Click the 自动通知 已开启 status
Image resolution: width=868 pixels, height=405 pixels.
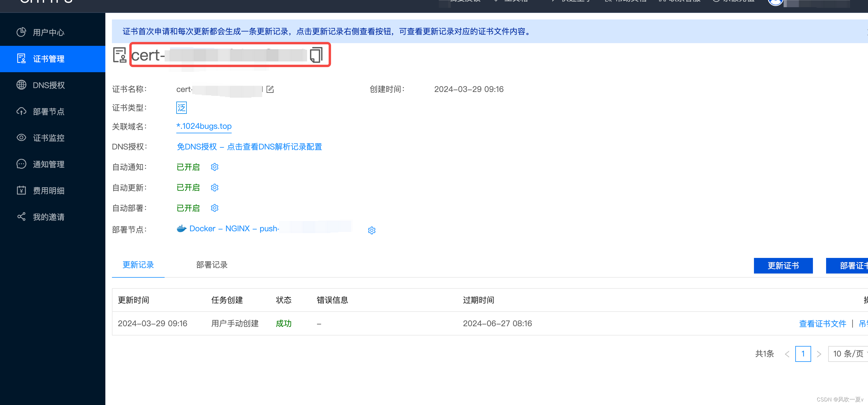pos(188,167)
